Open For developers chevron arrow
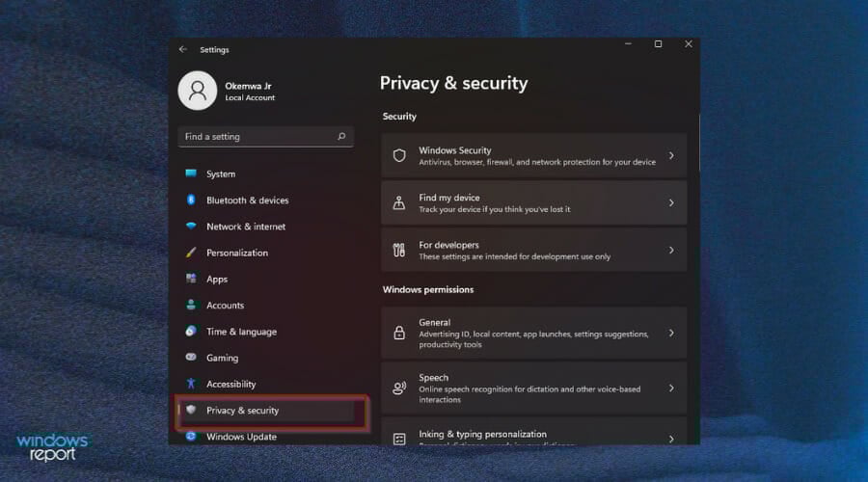This screenshot has height=482, width=868. click(x=671, y=250)
